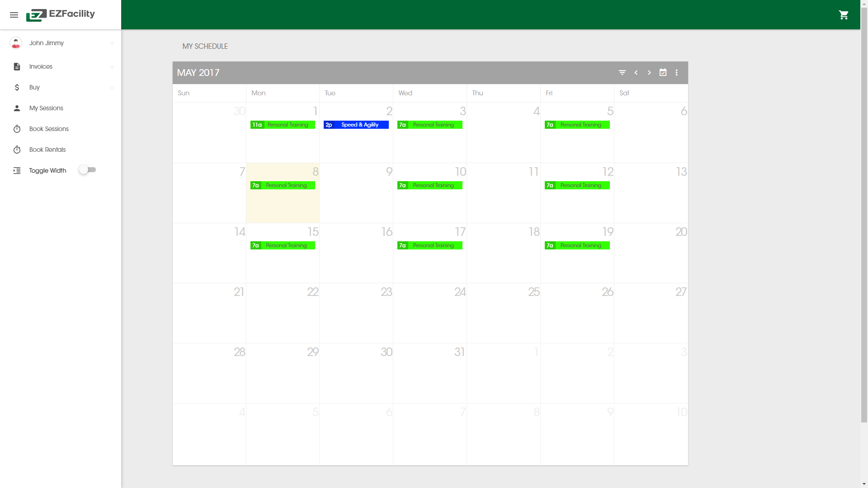Open Book Sessions in sidebar
The height and width of the screenshot is (488, 868).
pos(49,129)
